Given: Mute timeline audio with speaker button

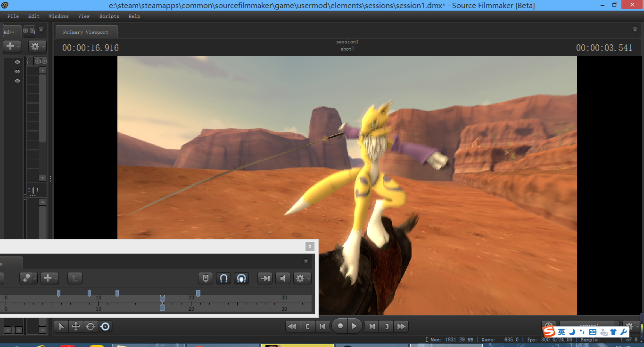Looking at the screenshot, I should click(x=283, y=278).
